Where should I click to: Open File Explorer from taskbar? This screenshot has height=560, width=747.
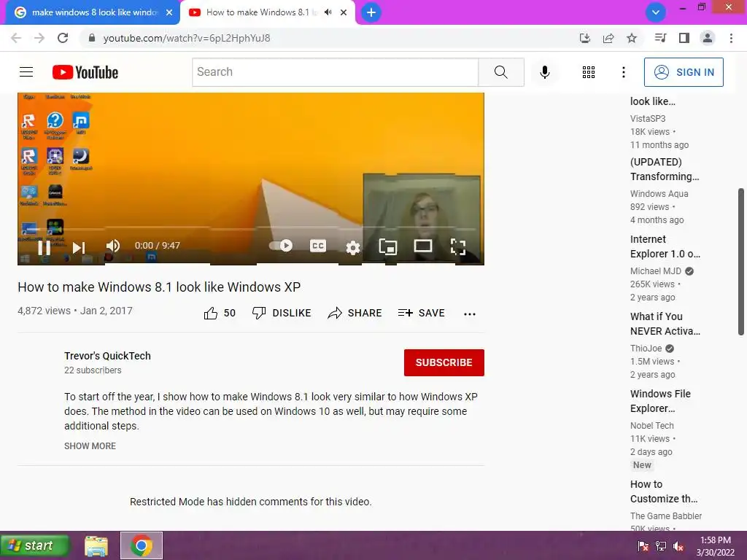(x=96, y=545)
